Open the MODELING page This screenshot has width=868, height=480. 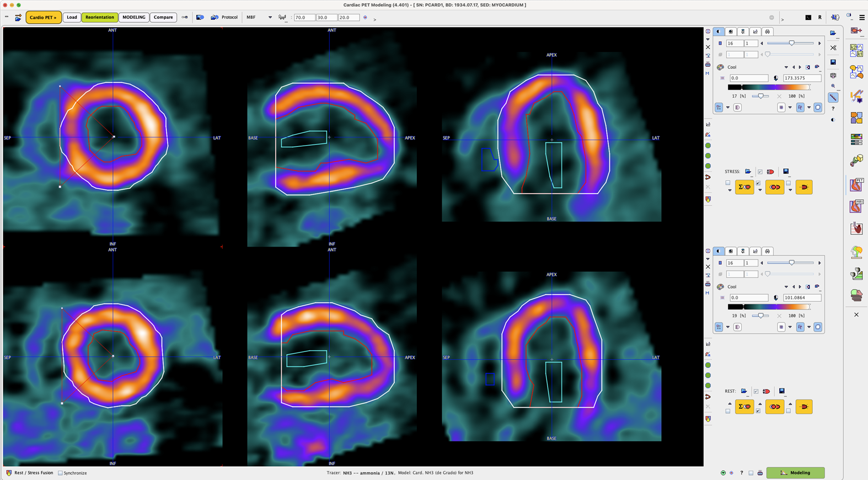[134, 17]
